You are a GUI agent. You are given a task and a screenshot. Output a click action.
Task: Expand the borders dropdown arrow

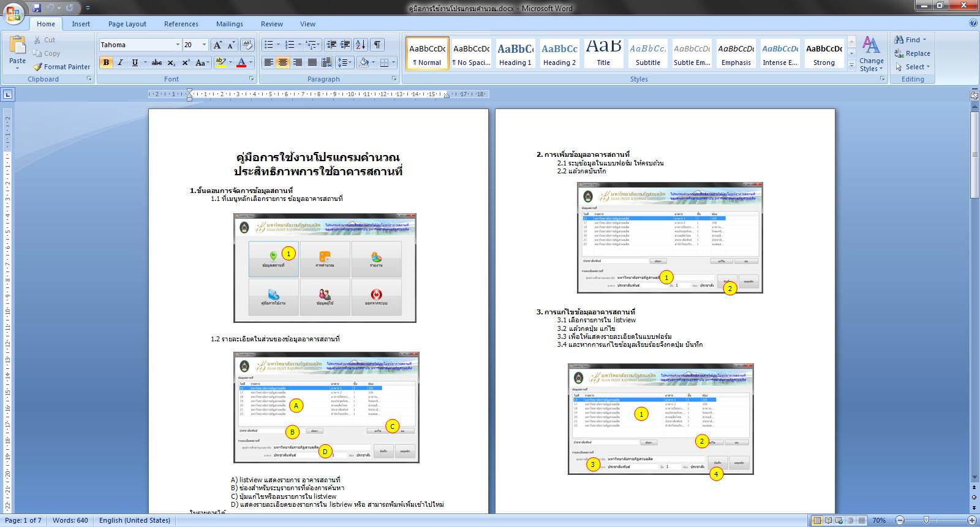393,63
